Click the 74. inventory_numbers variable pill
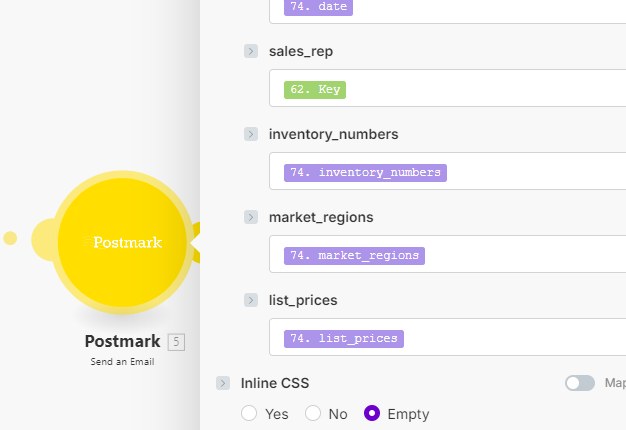The width and height of the screenshot is (626, 430). coord(364,172)
